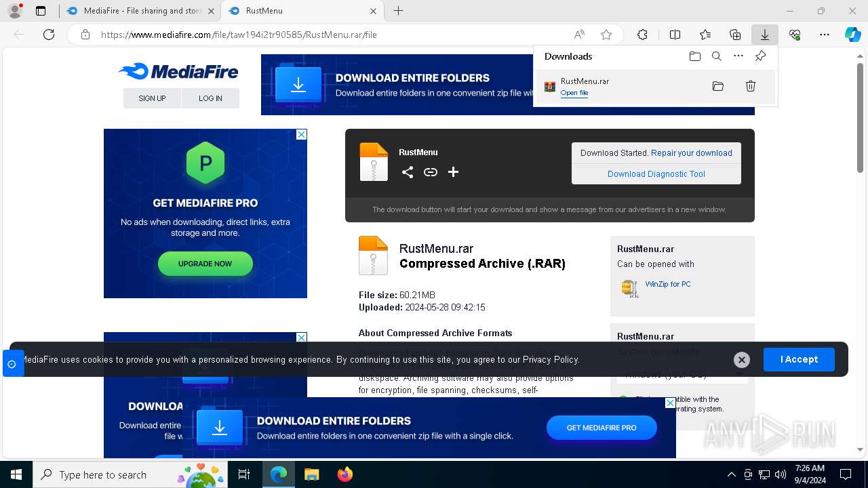
Task: Toggle split screen view
Action: pos(675,35)
